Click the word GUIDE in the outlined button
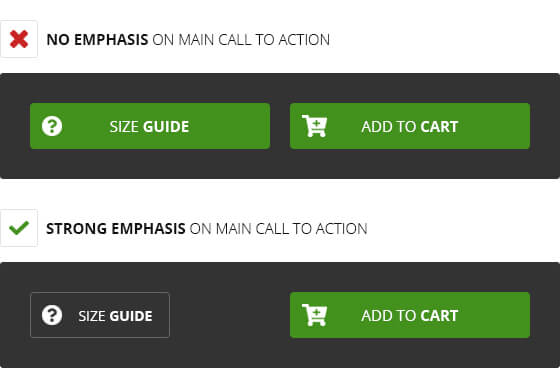Viewport: 560px width, 388px height. click(x=131, y=316)
